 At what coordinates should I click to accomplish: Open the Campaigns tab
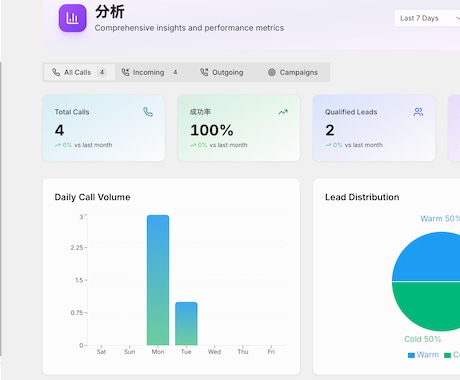coord(293,72)
